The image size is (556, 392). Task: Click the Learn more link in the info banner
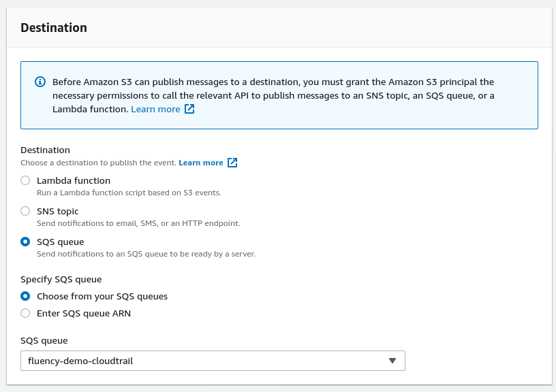(x=155, y=109)
